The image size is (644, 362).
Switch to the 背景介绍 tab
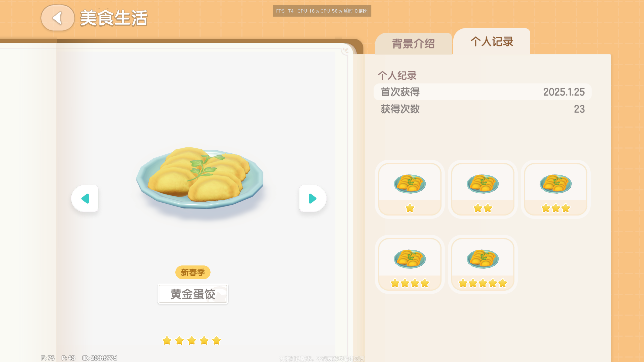414,43
